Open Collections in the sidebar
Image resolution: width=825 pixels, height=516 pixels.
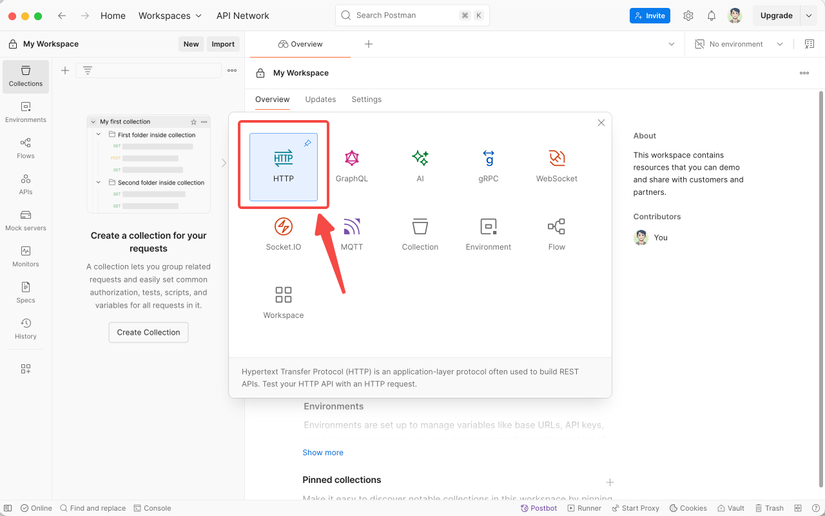tap(26, 77)
